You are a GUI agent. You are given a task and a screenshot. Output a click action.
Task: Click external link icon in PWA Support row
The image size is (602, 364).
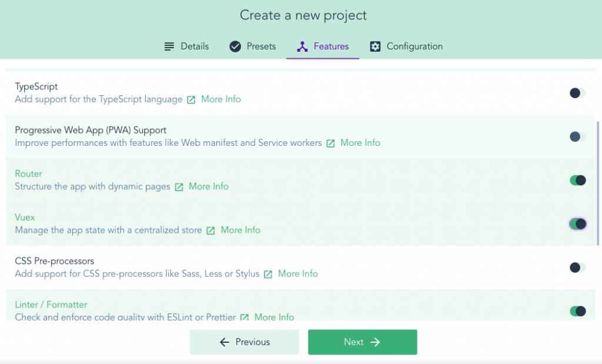[x=330, y=143]
